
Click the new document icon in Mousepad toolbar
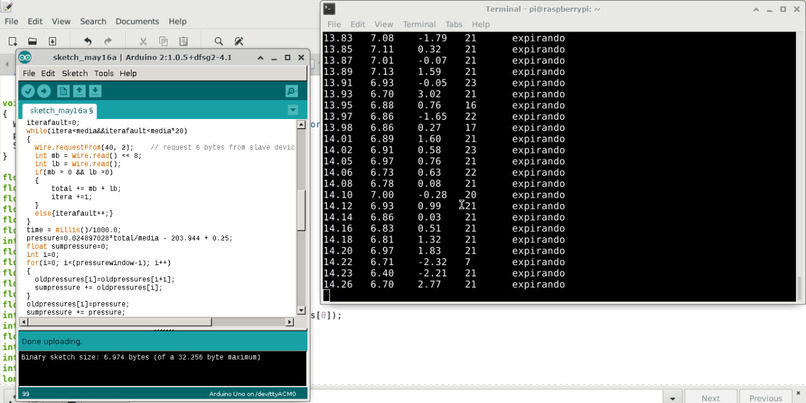click(x=12, y=42)
